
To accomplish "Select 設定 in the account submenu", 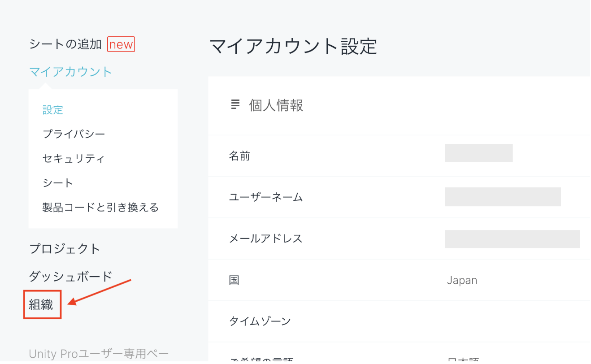I will click(x=53, y=110).
